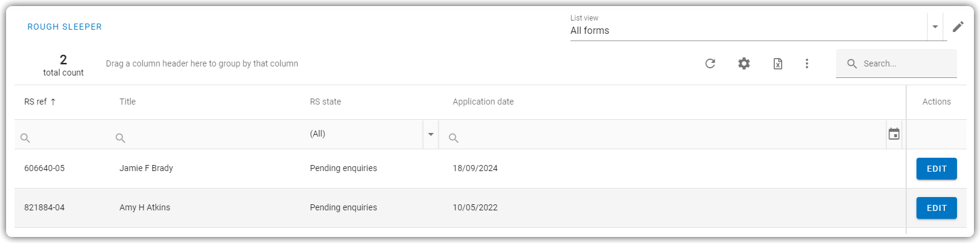The width and height of the screenshot is (980, 243).
Task: Click the refresh list icon
Action: click(710, 63)
